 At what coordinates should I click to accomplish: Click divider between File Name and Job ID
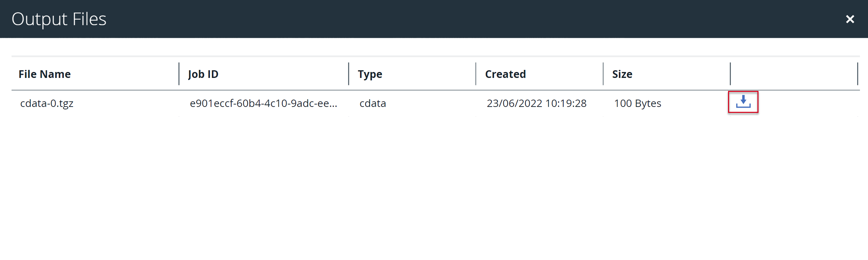(x=179, y=74)
